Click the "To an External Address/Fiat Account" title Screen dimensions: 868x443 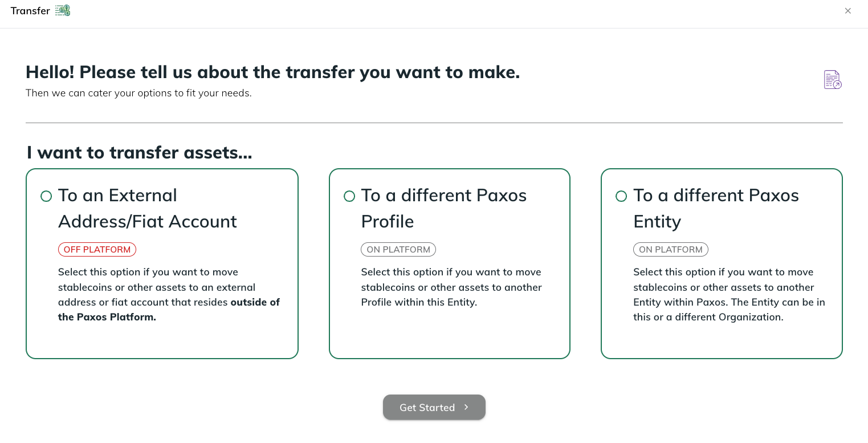147,208
